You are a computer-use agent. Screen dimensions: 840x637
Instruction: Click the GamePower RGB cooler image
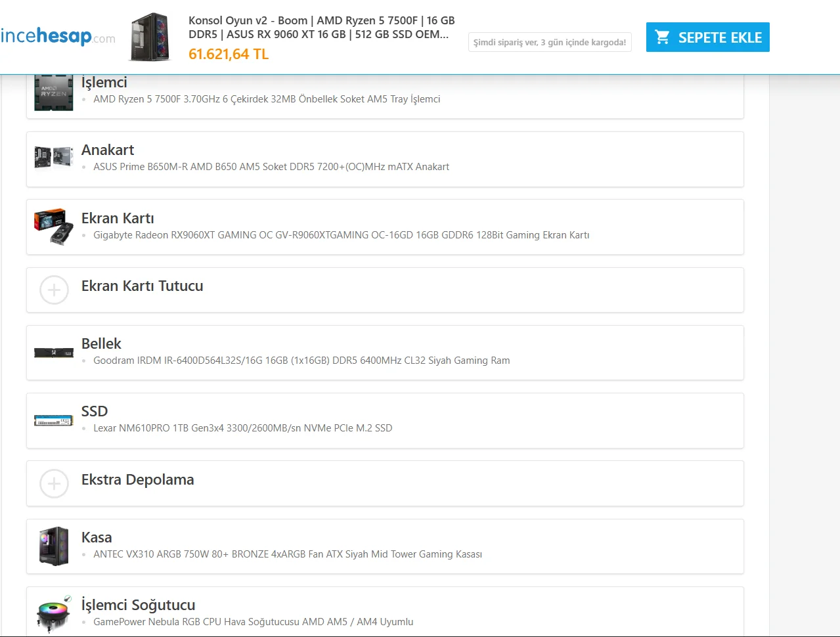[54, 614]
